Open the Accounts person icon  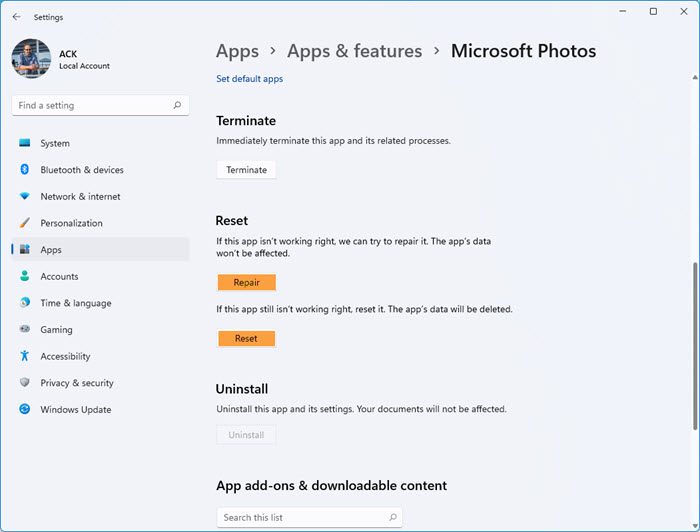click(25, 276)
